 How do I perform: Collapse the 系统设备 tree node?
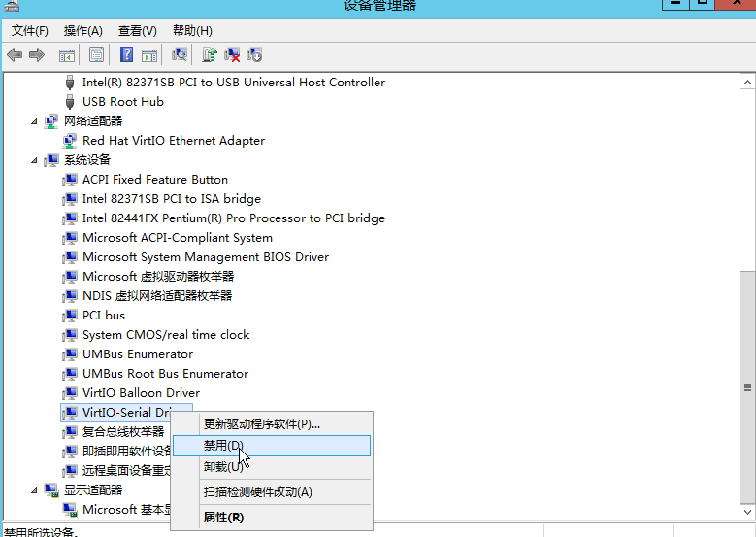[x=36, y=160]
